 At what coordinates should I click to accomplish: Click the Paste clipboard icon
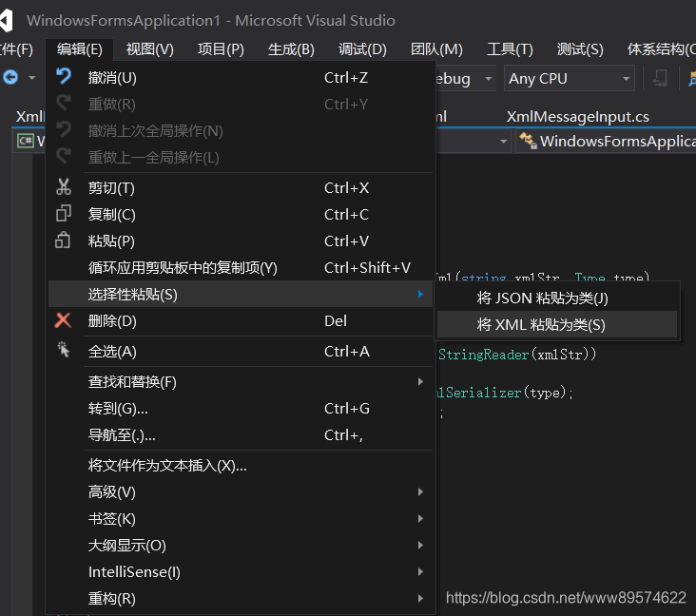click(63, 241)
